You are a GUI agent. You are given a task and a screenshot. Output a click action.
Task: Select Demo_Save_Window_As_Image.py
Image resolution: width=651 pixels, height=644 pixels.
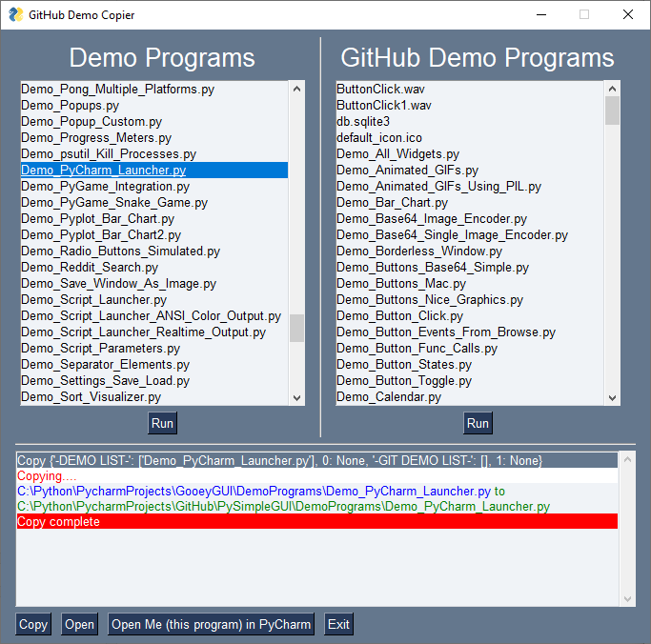click(154, 283)
